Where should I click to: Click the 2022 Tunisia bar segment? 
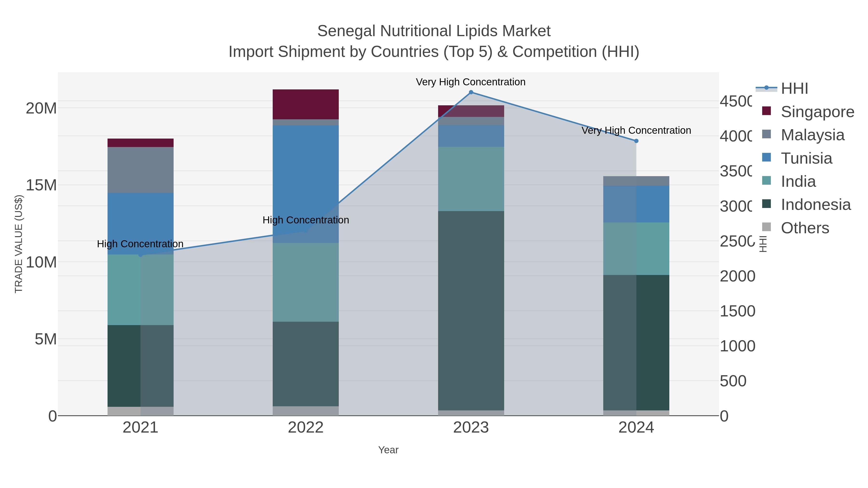306,184
